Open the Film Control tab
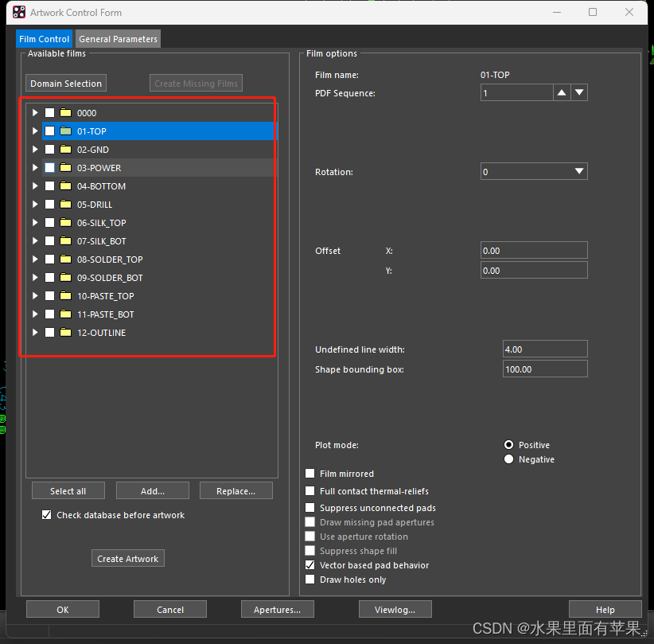 [44, 39]
